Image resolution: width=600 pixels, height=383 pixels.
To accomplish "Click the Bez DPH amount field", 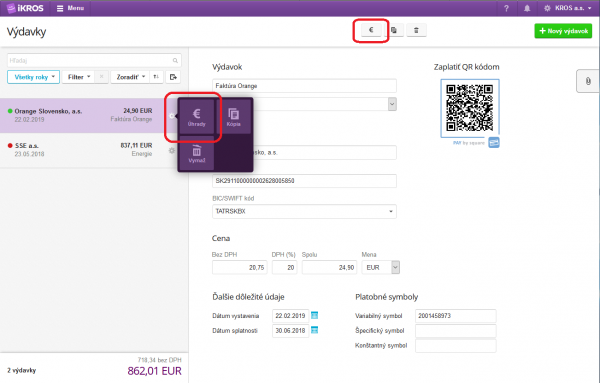I will [240, 267].
